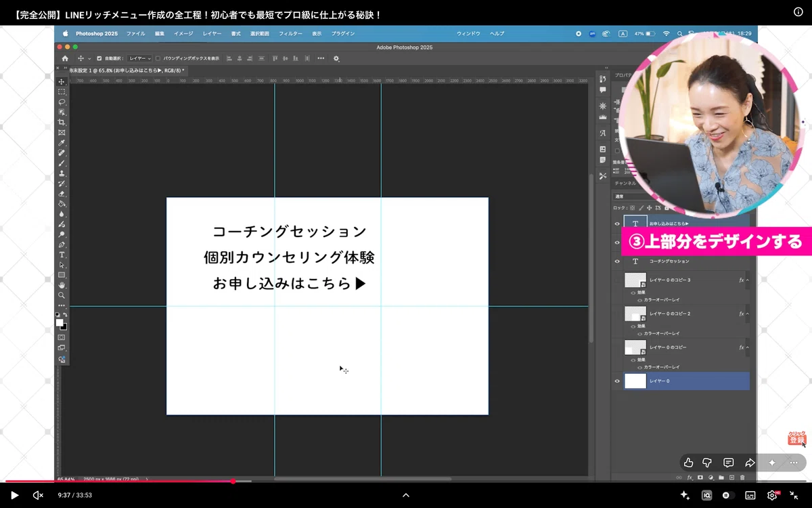Collapse effects of レイヤー 0 のコピー 2

(x=747, y=314)
